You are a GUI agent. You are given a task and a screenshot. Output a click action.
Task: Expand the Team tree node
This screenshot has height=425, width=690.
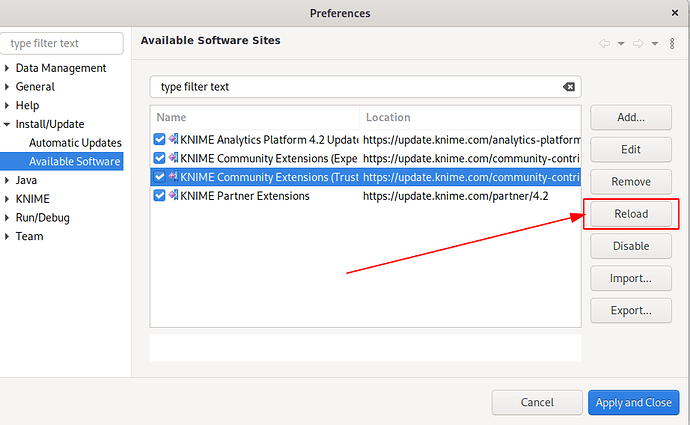[7, 236]
